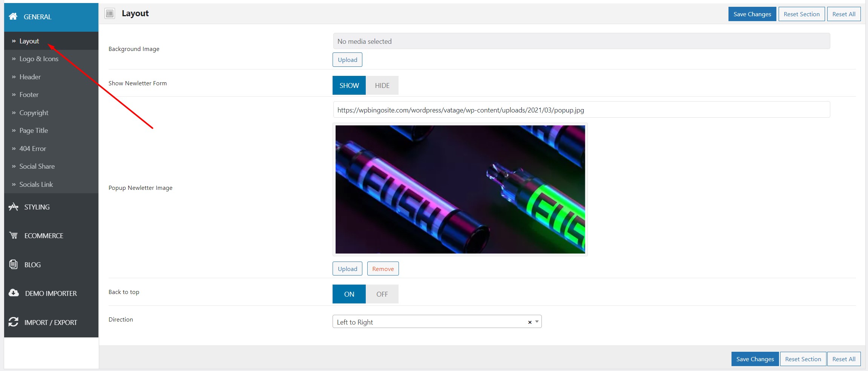Click the Import / Export refresh icon

(x=14, y=322)
